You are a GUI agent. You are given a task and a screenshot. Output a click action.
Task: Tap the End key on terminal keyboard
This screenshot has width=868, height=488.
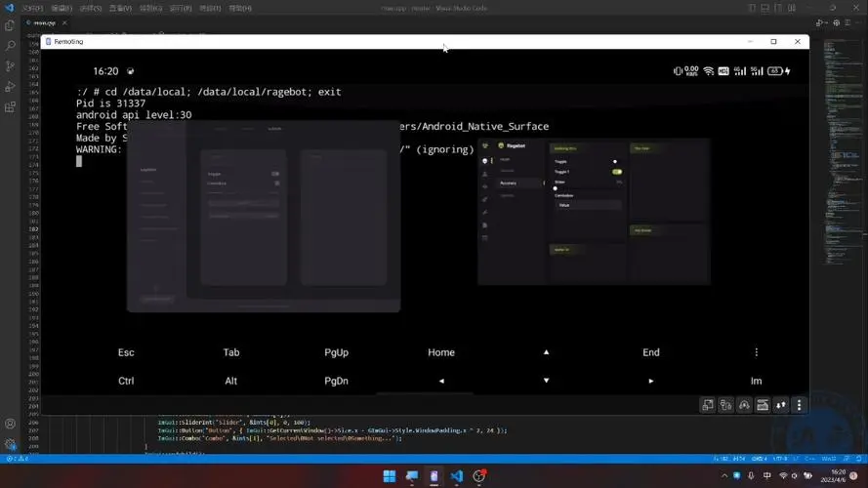651,352
